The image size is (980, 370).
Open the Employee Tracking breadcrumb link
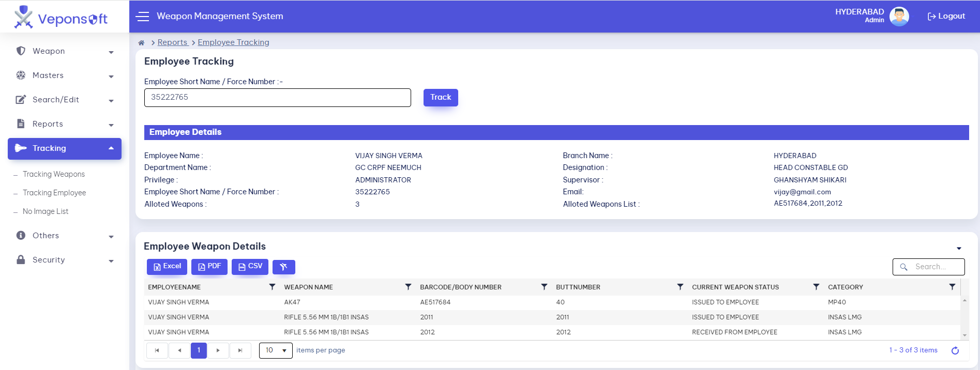click(233, 42)
